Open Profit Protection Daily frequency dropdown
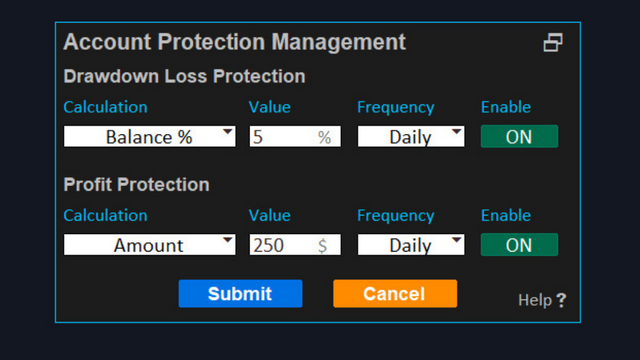Viewport: 640px width, 360px height. 411,244
